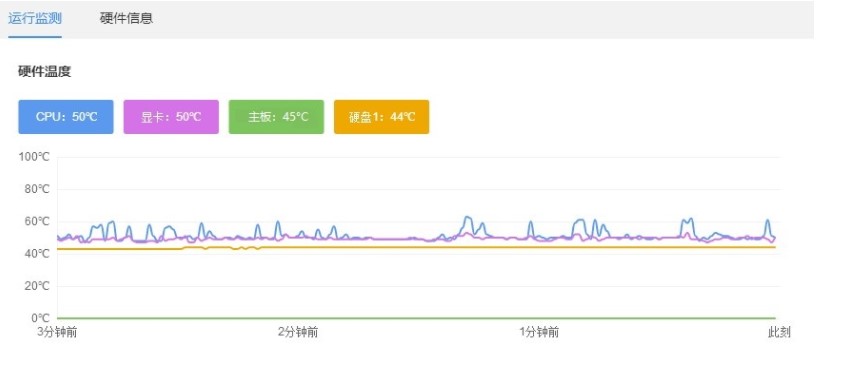Switch to the 硬件信息 tab
The width and height of the screenshot is (847, 389).
126,18
